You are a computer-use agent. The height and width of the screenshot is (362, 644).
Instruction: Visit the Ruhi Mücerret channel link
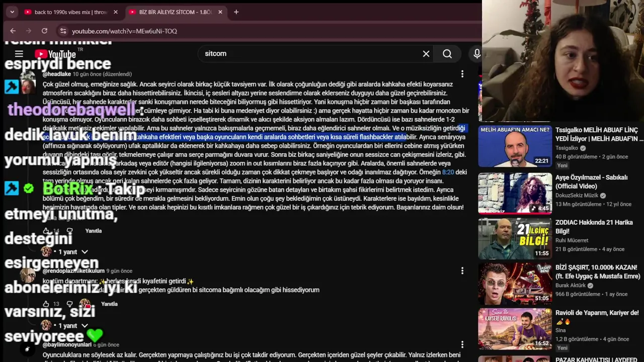(x=572, y=241)
